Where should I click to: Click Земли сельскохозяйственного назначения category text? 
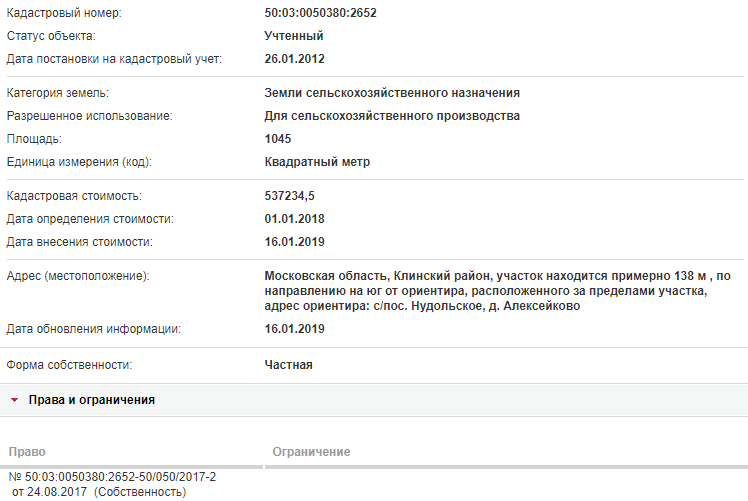click(392, 93)
